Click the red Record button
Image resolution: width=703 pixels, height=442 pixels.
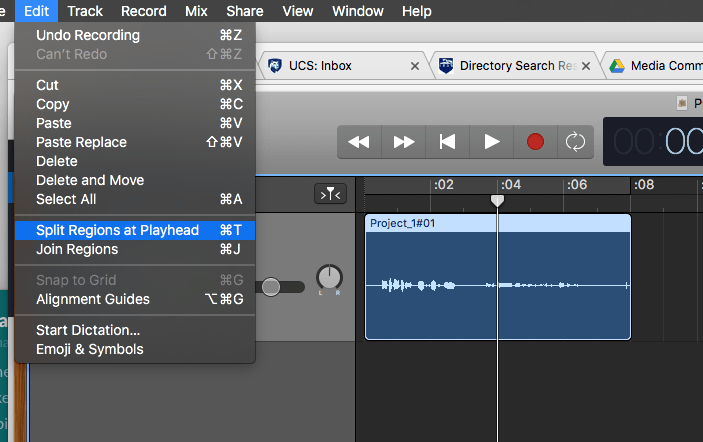[535, 142]
